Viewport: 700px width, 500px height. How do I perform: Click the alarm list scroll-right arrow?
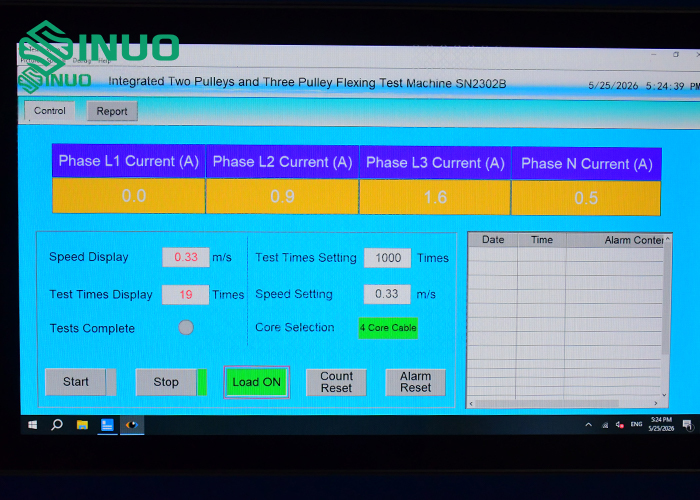pos(656,403)
